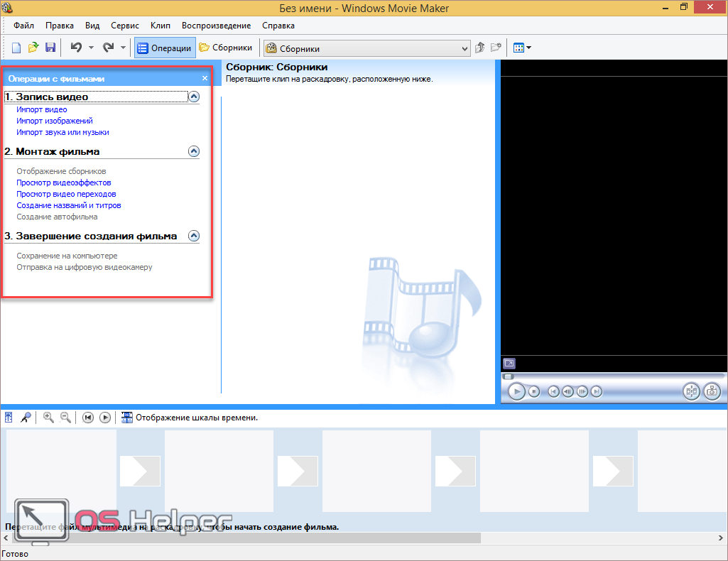Collapse the Запись видео section chevron
The image size is (728, 561).
pyautogui.click(x=194, y=97)
